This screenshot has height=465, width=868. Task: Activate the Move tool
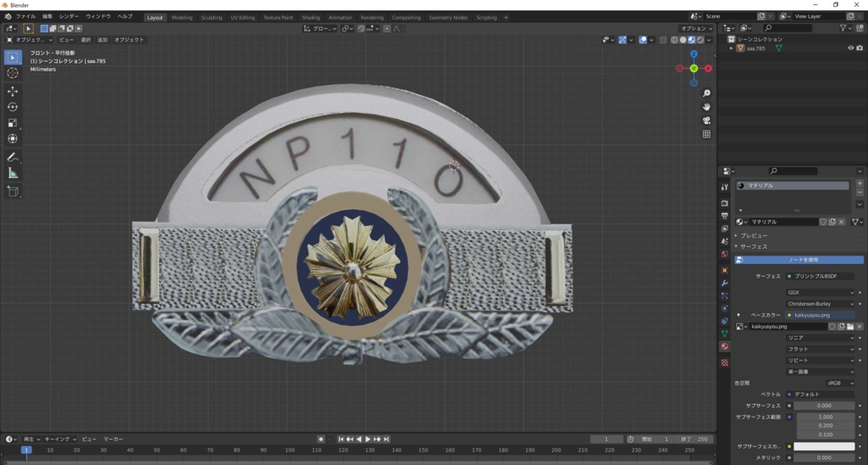[x=13, y=92]
